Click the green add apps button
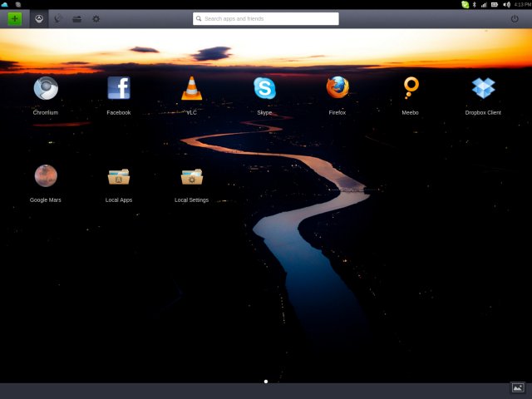This screenshot has width=532, height=399. [x=15, y=18]
